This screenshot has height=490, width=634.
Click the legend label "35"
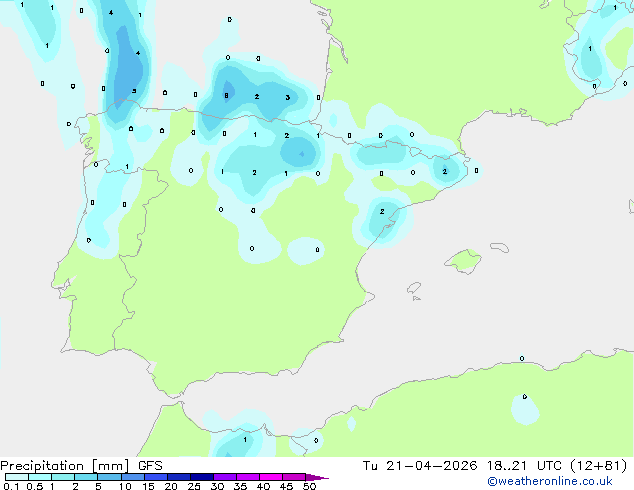click(240, 486)
